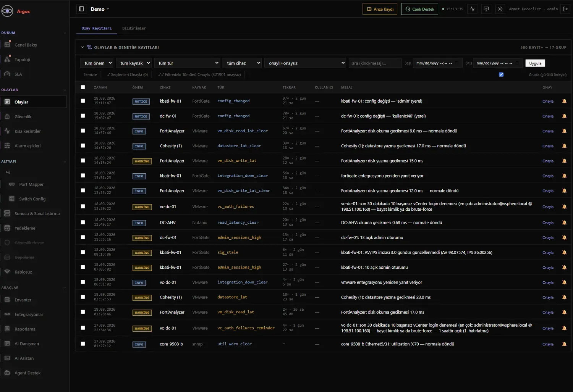Collapse the Olaylar & Denetim Kayıtları section

pos(82,47)
